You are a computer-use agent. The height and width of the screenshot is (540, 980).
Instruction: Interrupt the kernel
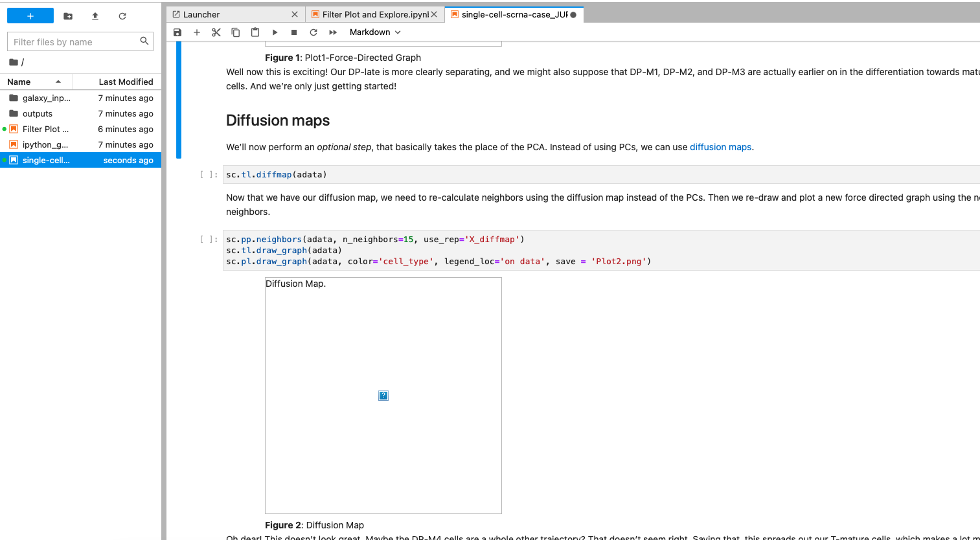click(x=293, y=32)
